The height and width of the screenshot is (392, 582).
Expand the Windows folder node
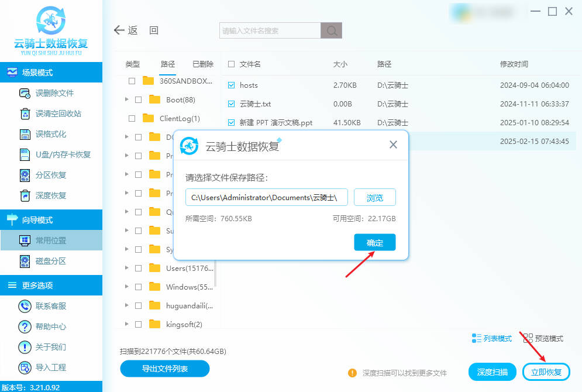pos(127,287)
